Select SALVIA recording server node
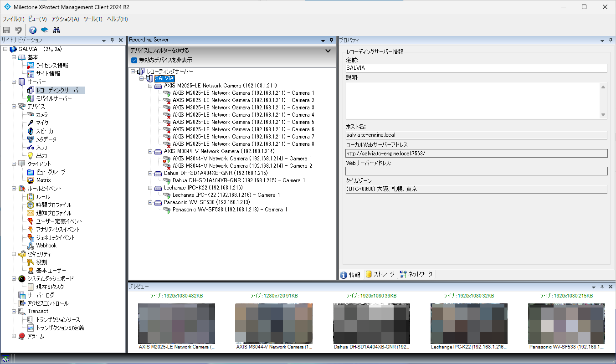 164,78
